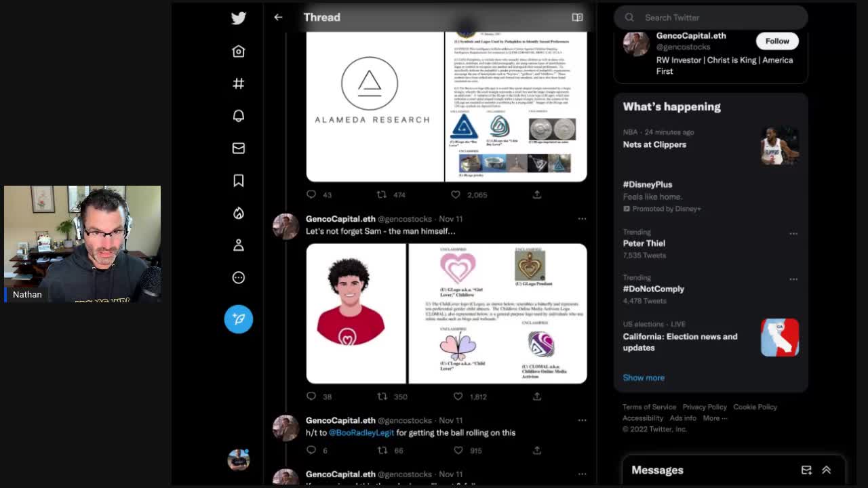The width and height of the screenshot is (868, 488).
Task: Open the Nov 11 timestamp on h/t tweet
Action: point(450,420)
